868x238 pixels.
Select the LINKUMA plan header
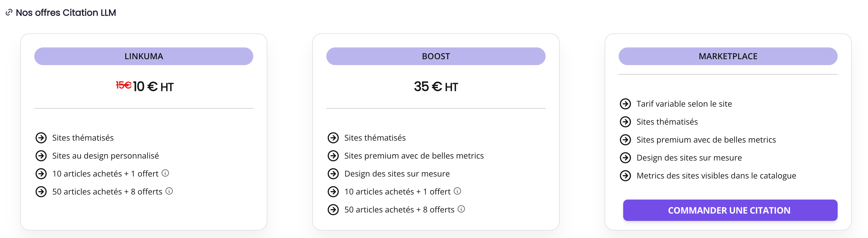(x=144, y=56)
